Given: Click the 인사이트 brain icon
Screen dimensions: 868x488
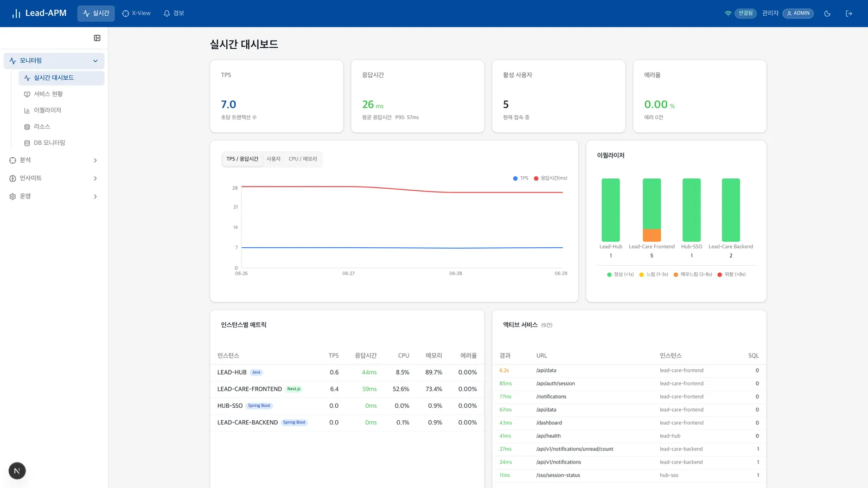Looking at the screenshot, I should click(12, 178).
